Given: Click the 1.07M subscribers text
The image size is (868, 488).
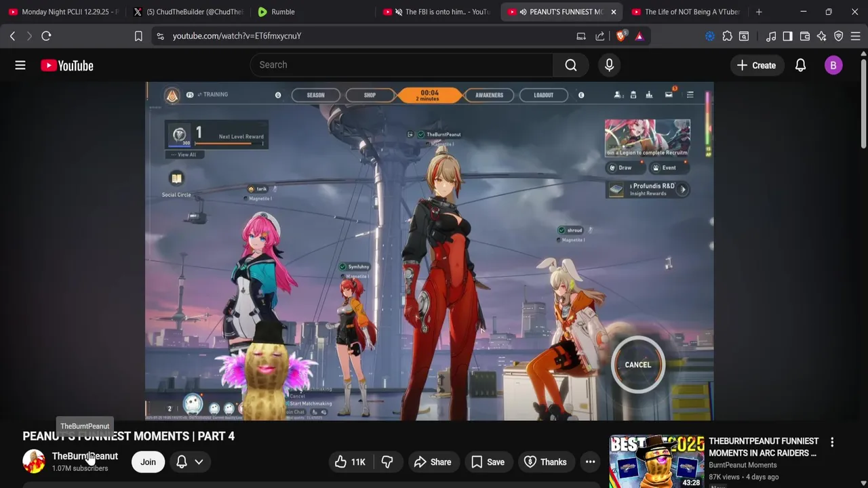Looking at the screenshot, I should point(80,468).
